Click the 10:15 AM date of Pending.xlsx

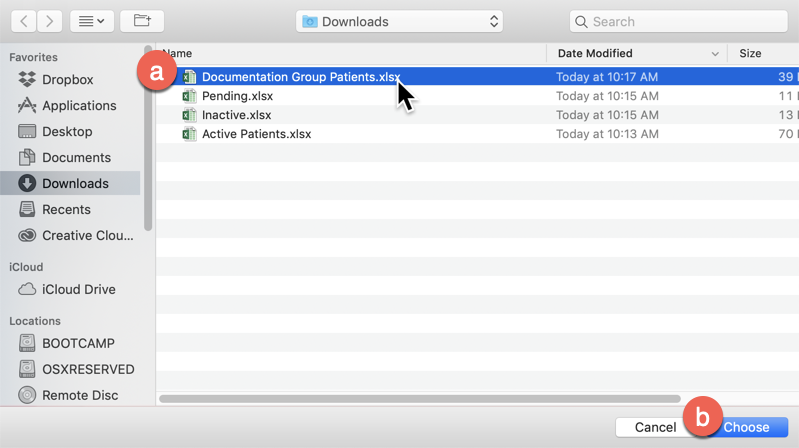pyautogui.click(x=607, y=96)
